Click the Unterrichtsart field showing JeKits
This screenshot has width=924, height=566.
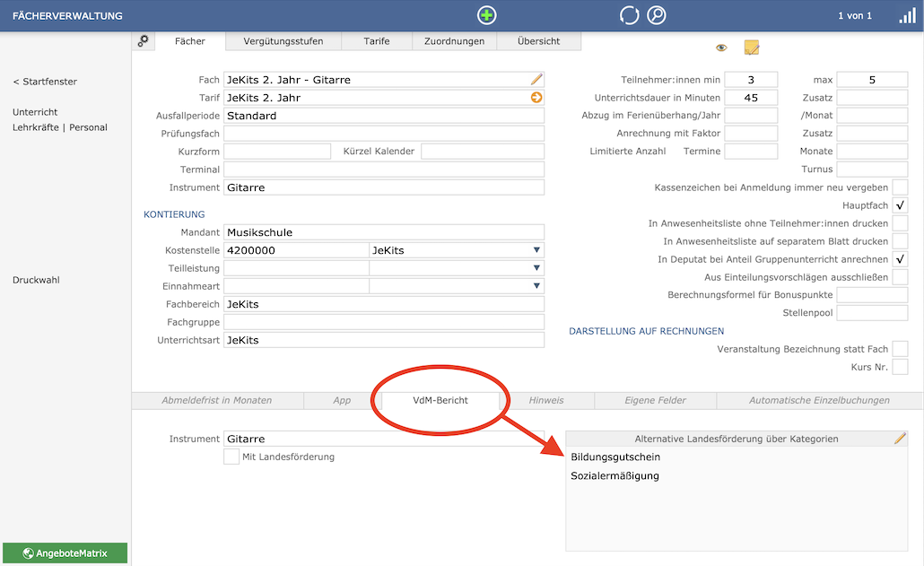pyautogui.click(x=384, y=340)
